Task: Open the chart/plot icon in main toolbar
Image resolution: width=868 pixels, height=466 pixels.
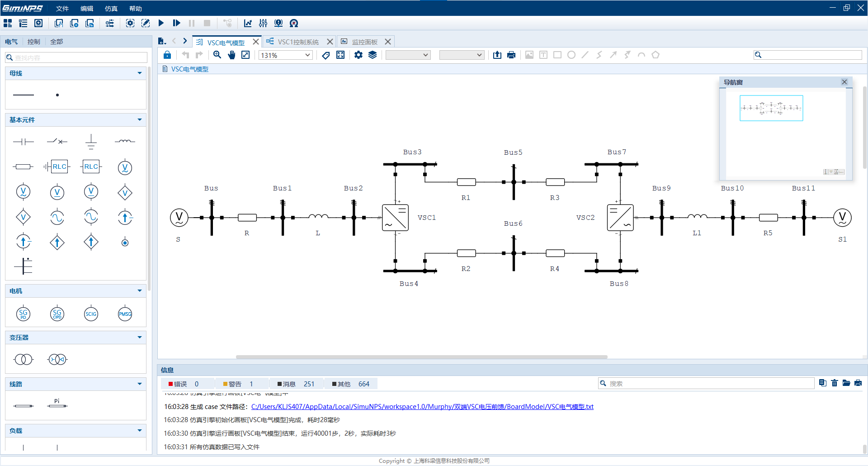Action: click(248, 23)
